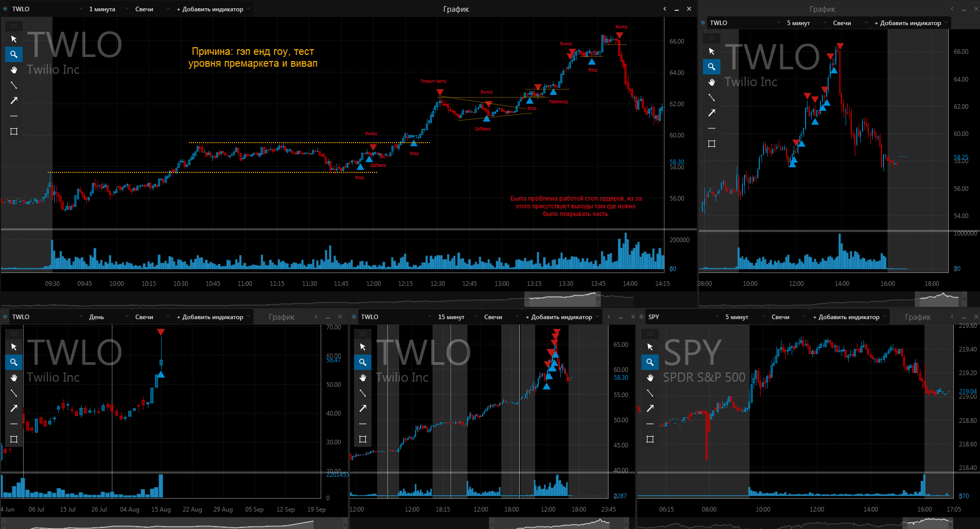Open the '1 минута' timeframe dropdown
Image resolution: width=980 pixels, height=529 pixels.
pos(108,9)
